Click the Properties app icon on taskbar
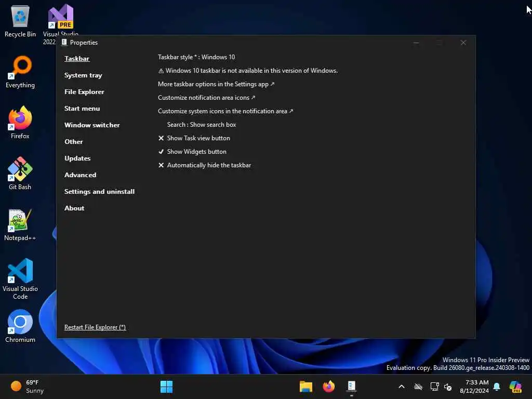The image size is (532, 399). pyautogui.click(x=352, y=387)
